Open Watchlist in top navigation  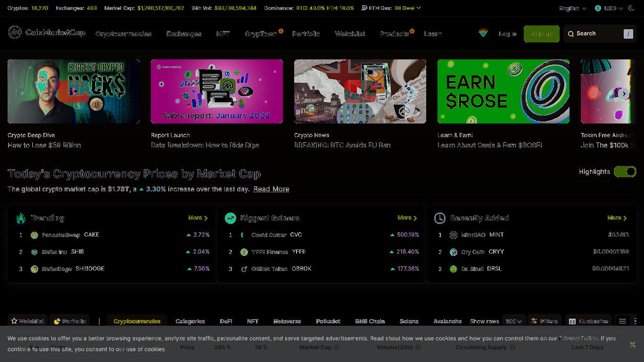pos(350,34)
